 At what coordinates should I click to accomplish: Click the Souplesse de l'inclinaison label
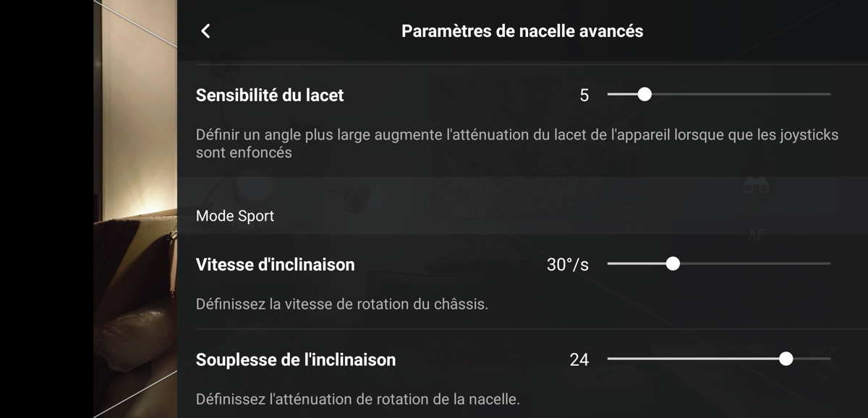(296, 359)
